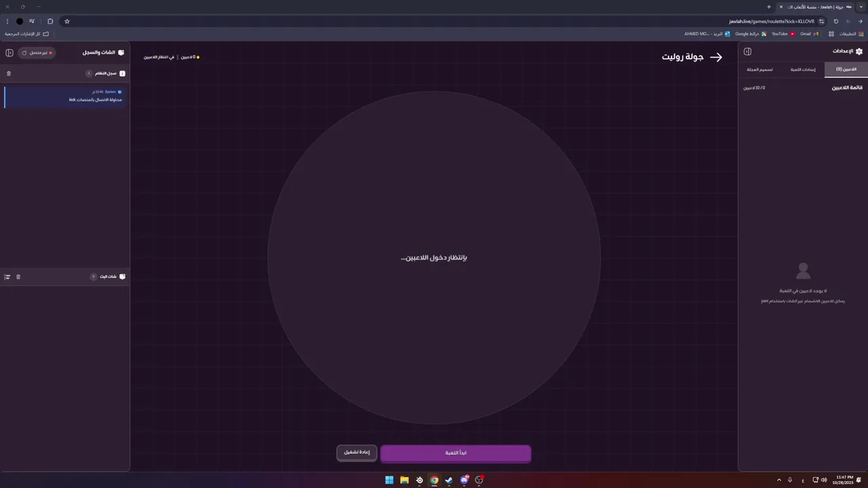Click the empty players avatar placeholder
The image size is (868, 488).
coord(803,271)
